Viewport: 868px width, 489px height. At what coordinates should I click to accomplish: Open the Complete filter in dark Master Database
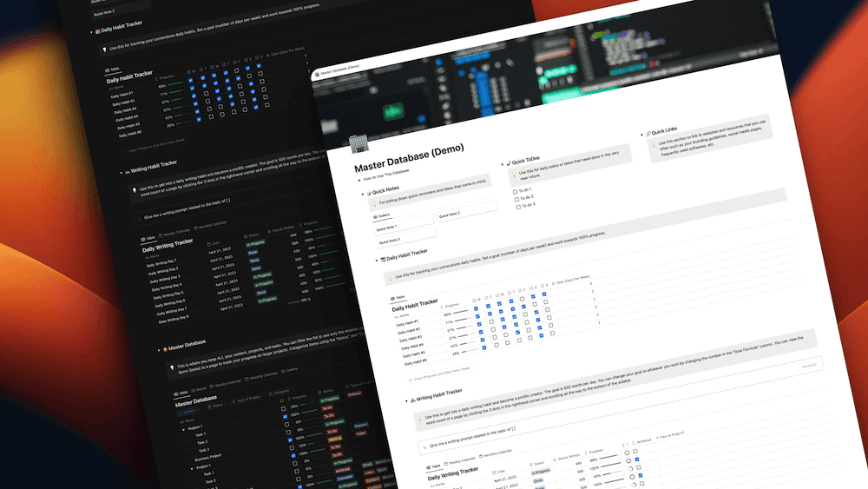(x=280, y=392)
